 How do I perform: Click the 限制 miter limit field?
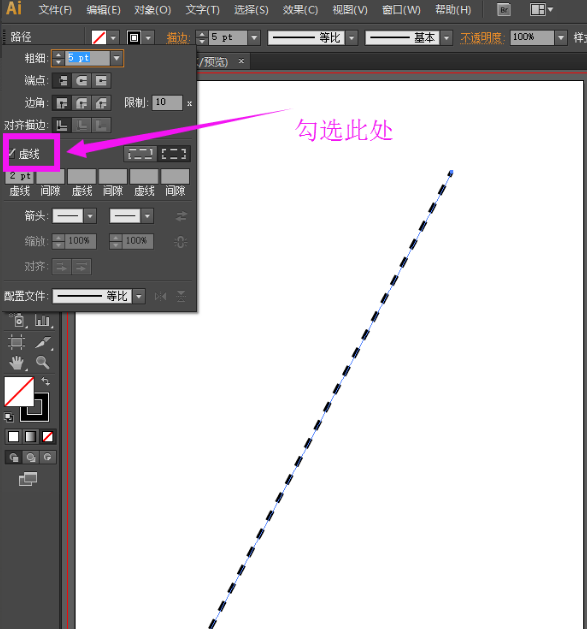pos(167,103)
